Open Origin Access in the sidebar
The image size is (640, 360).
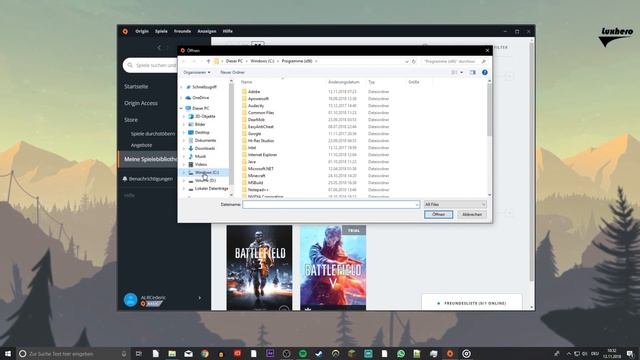[x=141, y=103]
